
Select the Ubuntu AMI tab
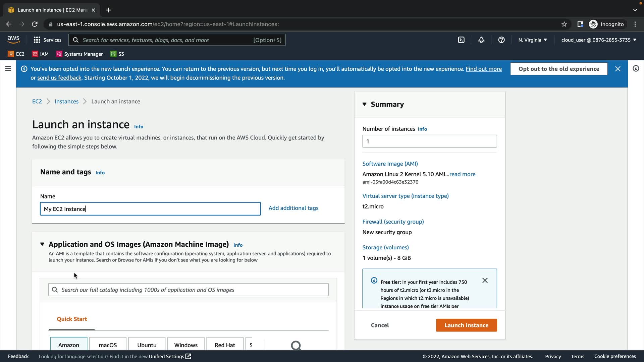click(x=147, y=345)
